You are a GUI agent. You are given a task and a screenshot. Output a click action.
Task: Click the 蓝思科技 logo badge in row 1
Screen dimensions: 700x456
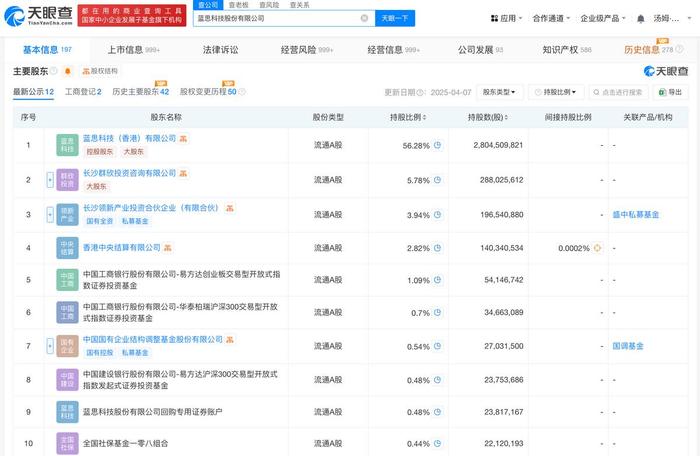click(x=67, y=145)
